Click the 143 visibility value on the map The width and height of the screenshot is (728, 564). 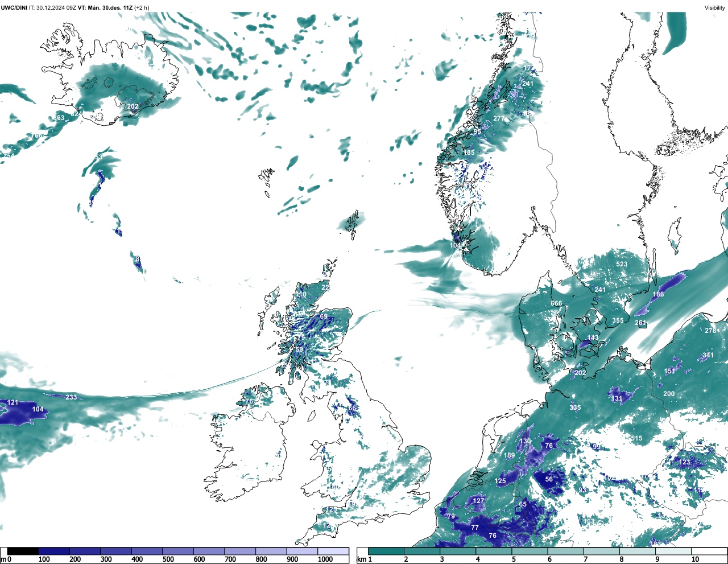[593, 337]
